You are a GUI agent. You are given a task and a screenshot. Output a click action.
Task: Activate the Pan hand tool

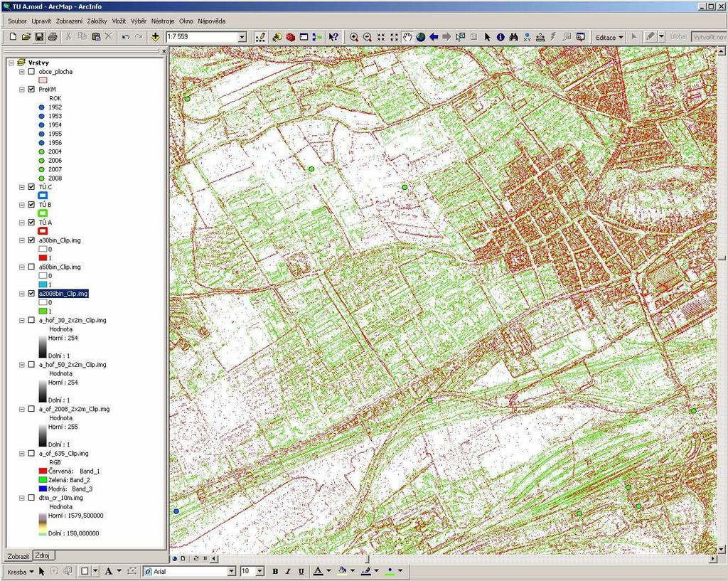407,37
